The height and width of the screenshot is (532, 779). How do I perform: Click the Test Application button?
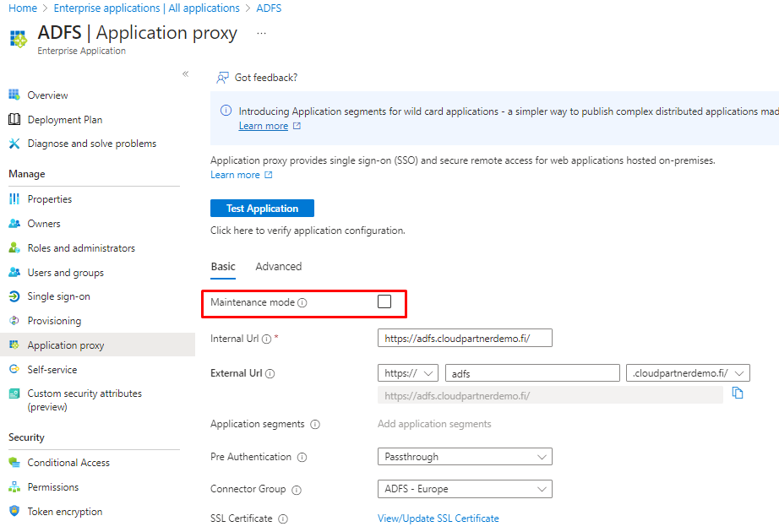click(x=262, y=209)
